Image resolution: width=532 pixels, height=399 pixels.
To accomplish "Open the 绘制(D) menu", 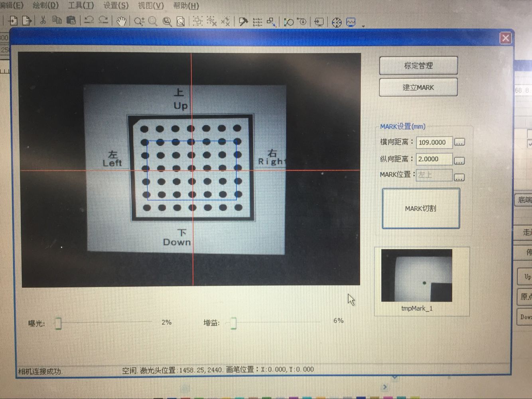I will tap(45, 6).
